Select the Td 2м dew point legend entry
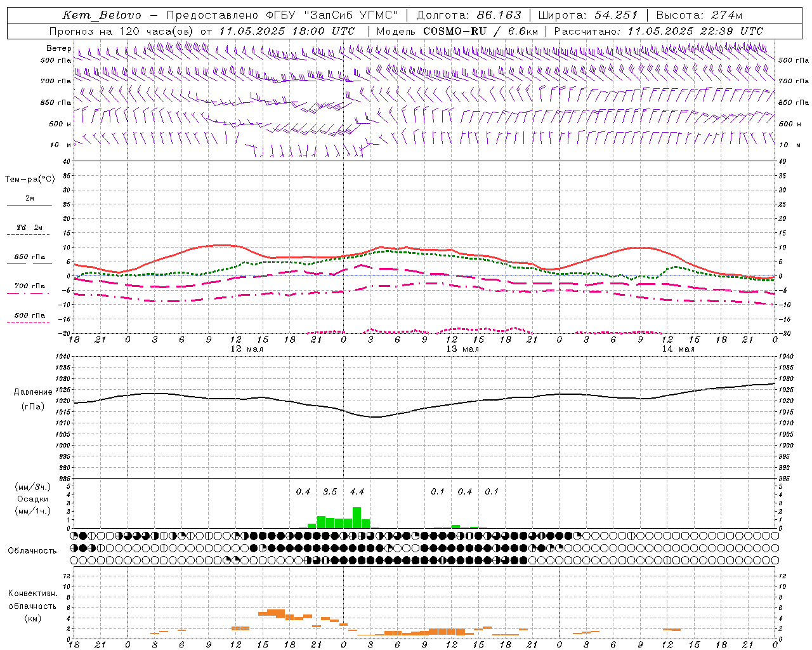This screenshot has height=650, width=812. [29, 227]
